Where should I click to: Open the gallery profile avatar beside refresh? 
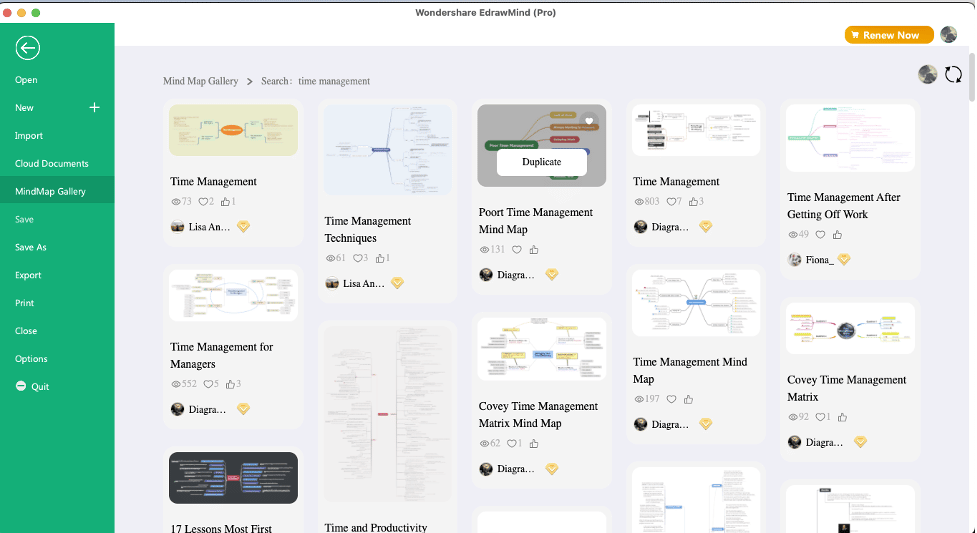coord(927,74)
